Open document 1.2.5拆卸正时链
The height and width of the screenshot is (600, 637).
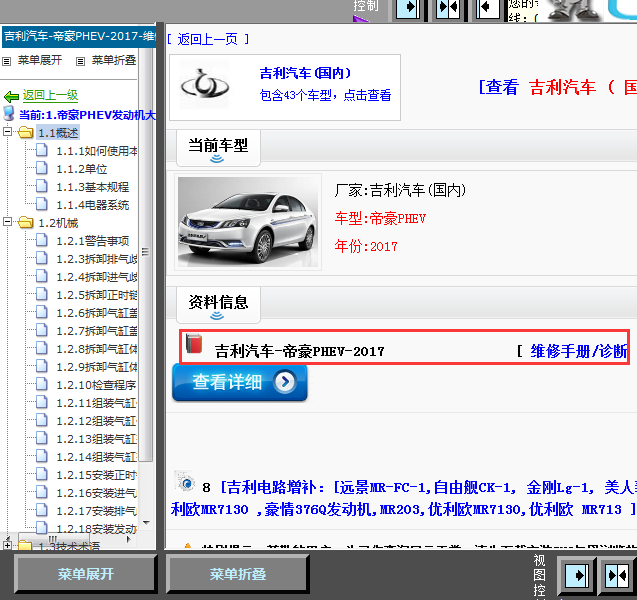(97, 295)
